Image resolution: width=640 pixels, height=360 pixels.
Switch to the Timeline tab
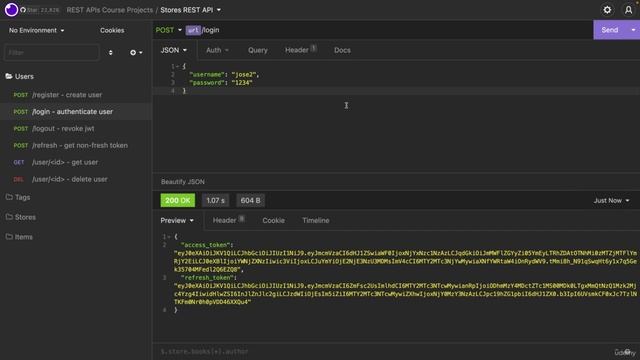pyautogui.click(x=316, y=220)
